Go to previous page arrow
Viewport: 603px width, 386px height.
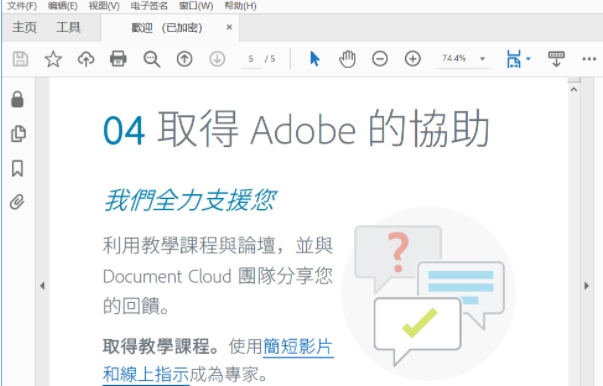click(x=185, y=59)
